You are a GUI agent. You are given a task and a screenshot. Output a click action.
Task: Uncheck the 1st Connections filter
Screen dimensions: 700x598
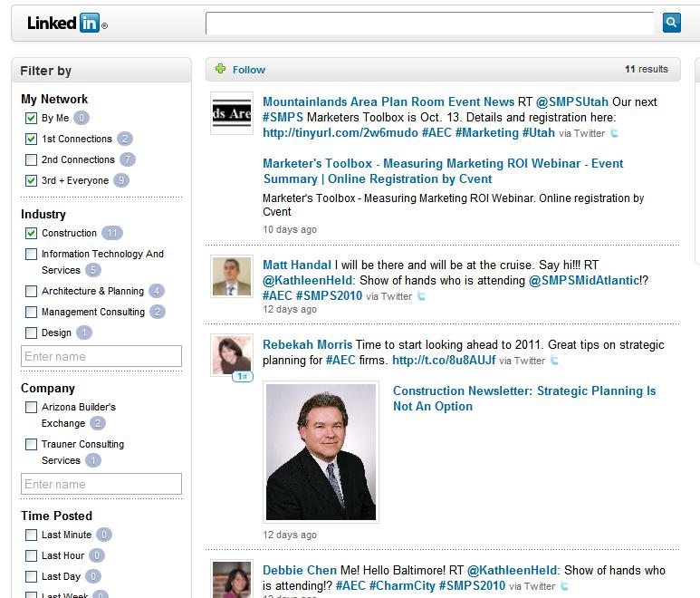(x=32, y=139)
